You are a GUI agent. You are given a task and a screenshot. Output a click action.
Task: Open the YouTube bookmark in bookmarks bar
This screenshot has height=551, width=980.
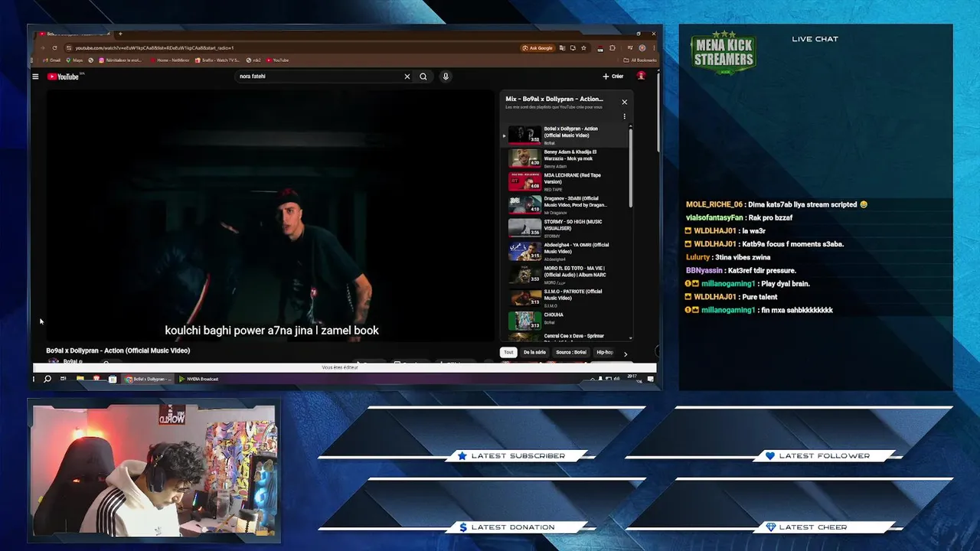coord(278,60)
